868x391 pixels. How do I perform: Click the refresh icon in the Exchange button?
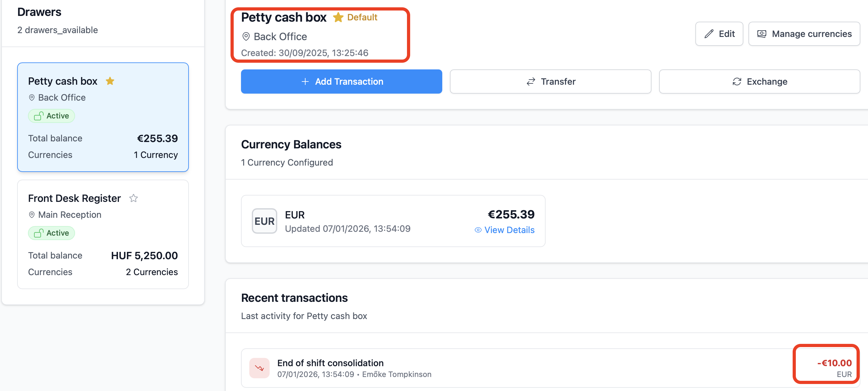[x=737, y=82]
